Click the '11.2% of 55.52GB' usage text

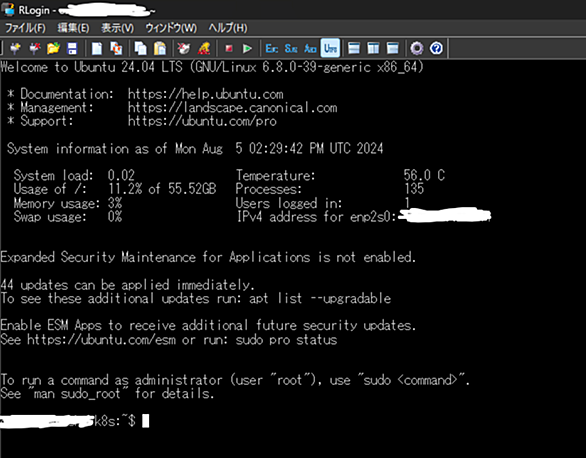(x=162, y=189)
